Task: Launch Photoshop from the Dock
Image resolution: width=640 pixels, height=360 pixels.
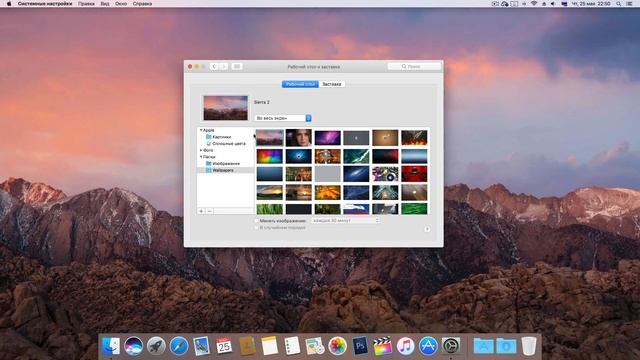Action: (x=360, y=346)
